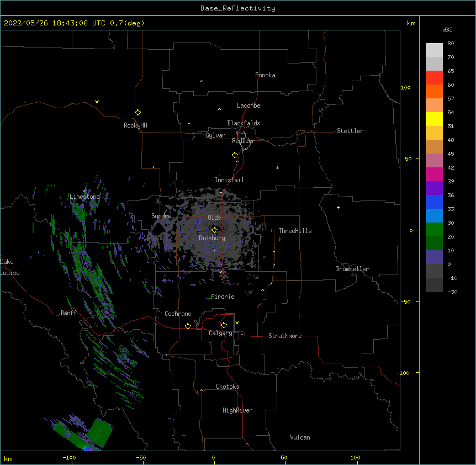Click the yellow marker south of Cochrane
The width and height of the screenshot is (476, 465).
pos(188,326)
